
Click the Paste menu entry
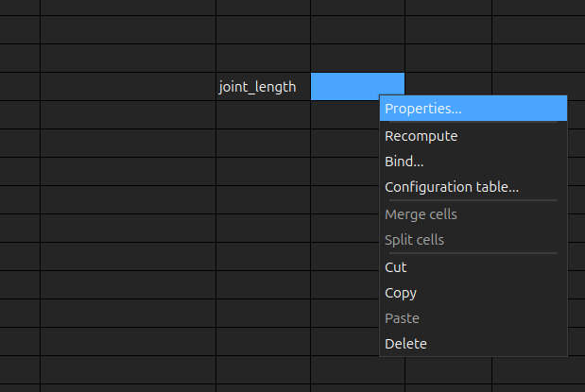pyautogui.click(x=402, y=318)
